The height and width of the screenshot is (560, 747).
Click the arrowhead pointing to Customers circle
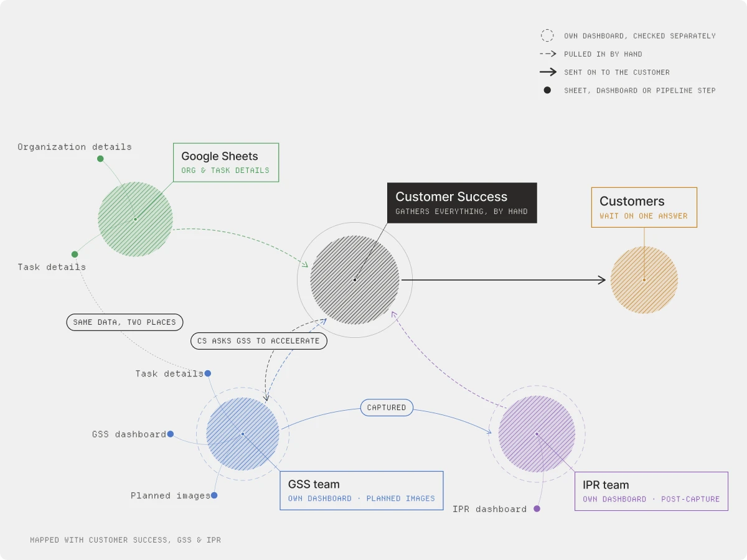[602, 280]
